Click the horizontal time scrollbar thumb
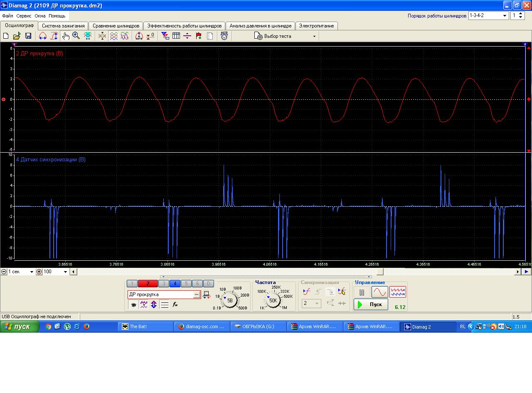Viewport: 532px width, 393px height. click(x=380, y=272)
